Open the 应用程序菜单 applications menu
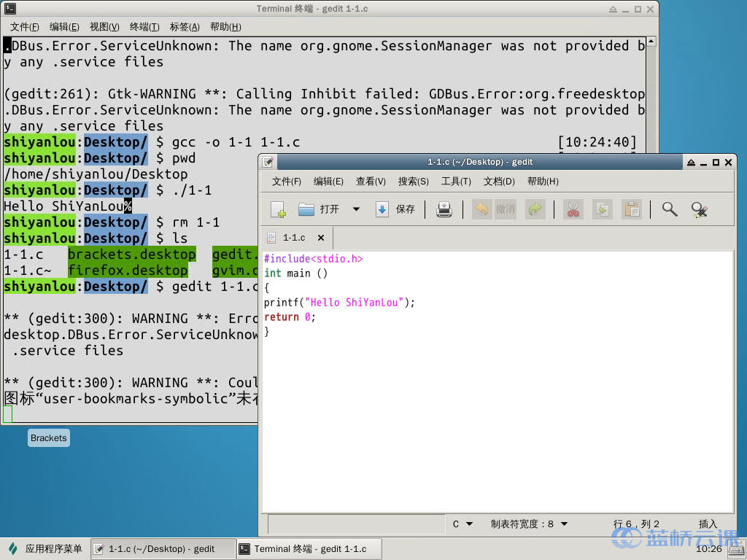Screen dimensions: 747x560 pyautogui.click(x=46, y=549)
